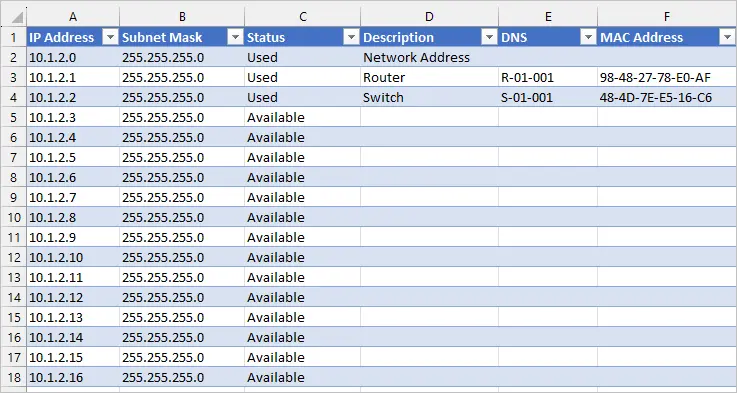Select row 2 header
Viewport: 737px width, 393px height.
point(13,57)
